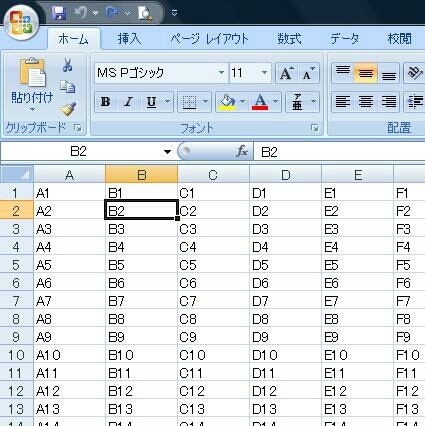Expand phonetic guide dropdown arrow

[313, 101]
